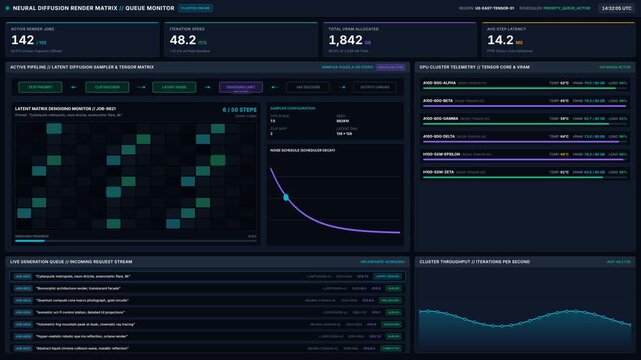Click the "6 / 50 STEPS" counter

pyautogui.click(x=240, y=110)
